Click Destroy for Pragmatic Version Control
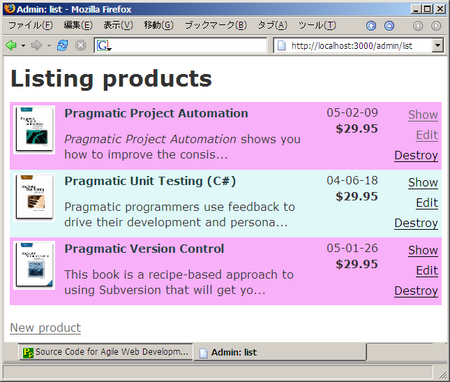 [x=416, y=291]
